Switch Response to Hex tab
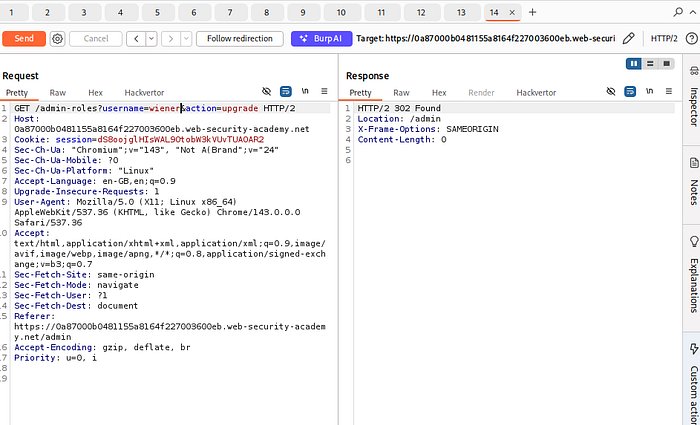The width and height of the screenshot is (700, 425). [x=439, y=92]
